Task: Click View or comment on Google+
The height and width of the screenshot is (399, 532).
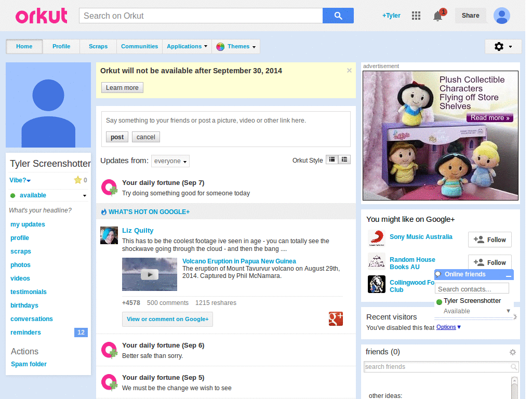Action: 167,320
